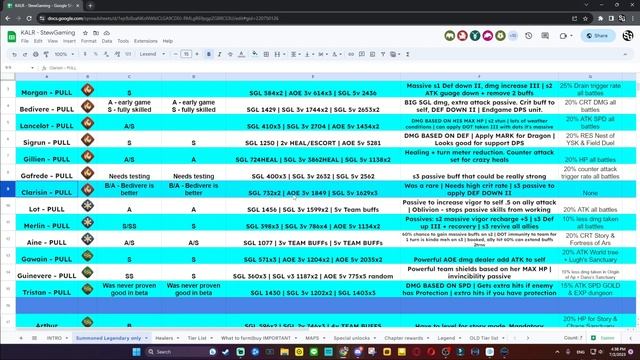Merge the selected cells
640x360 pixels.
pos(277,54)
